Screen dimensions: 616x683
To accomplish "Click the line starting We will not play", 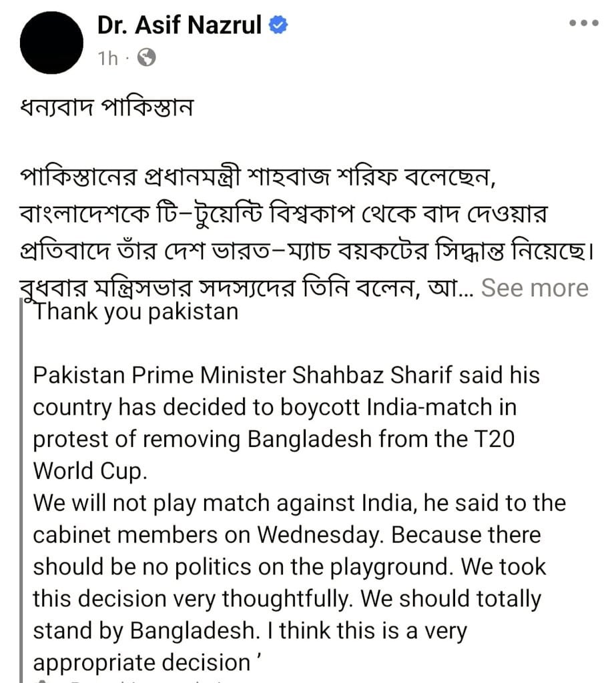I will click(x=299, y=503).
